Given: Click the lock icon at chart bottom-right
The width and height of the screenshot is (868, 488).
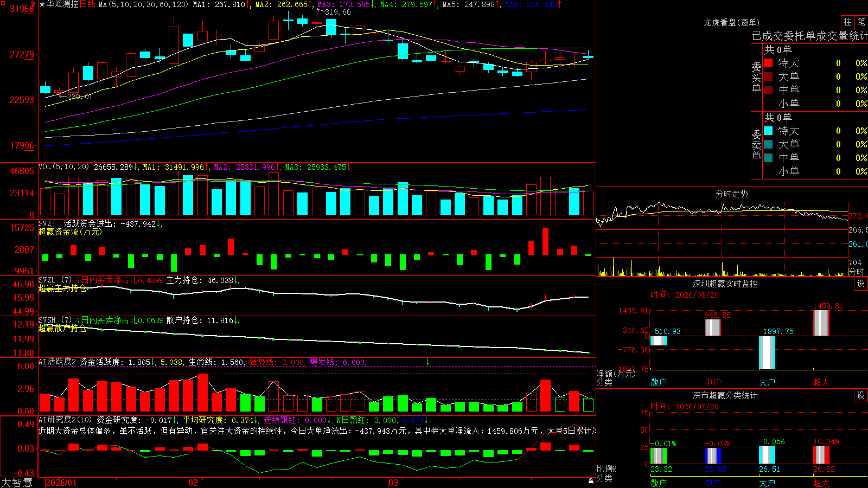Looking at the screenshot, I should coord(591,481).
